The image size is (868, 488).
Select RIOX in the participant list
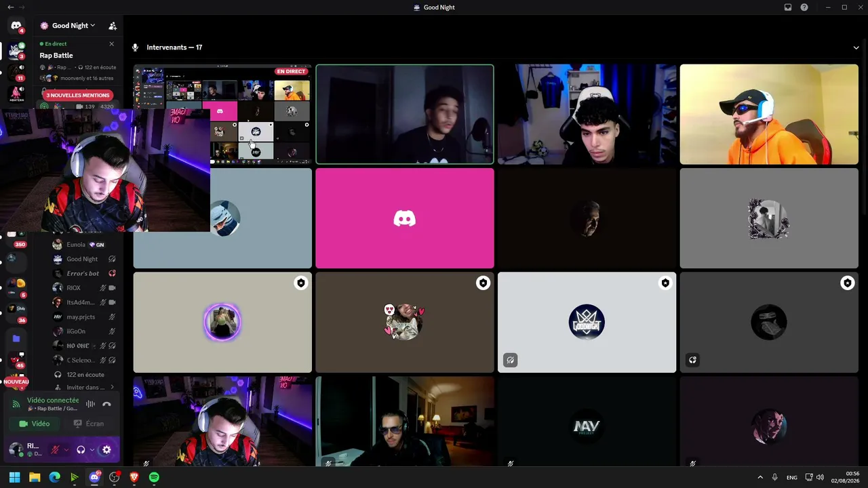pyautogui.click(x=83, y=288)
